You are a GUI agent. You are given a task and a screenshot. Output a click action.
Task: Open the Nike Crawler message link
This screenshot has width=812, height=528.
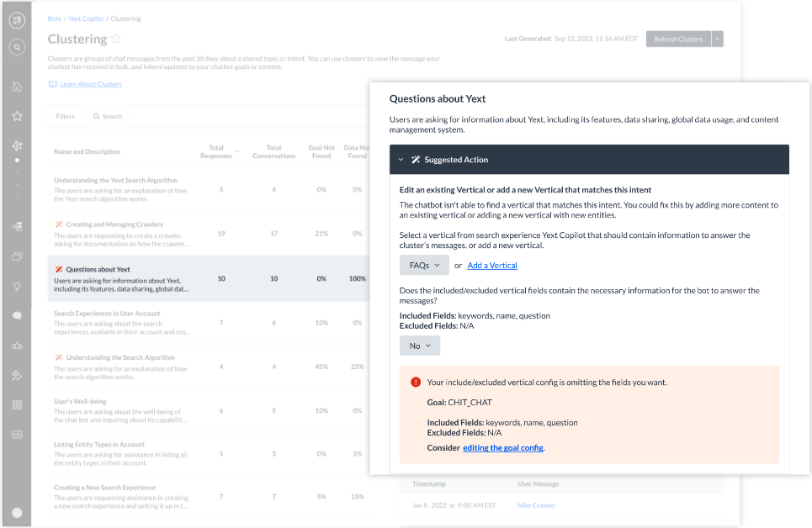pyautogui.click(x=537, y=505)
